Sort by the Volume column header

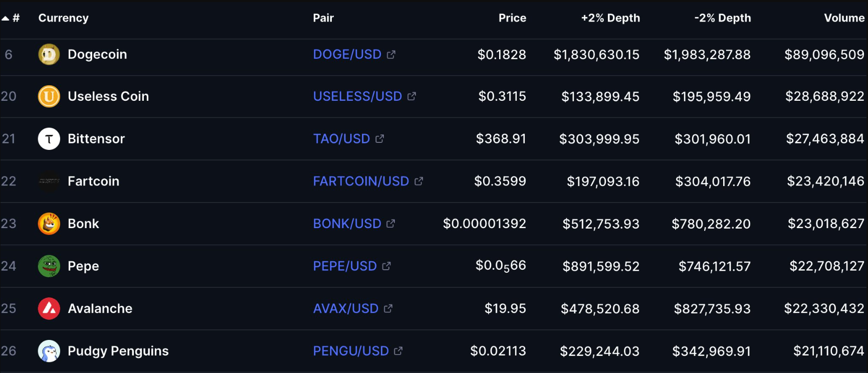[x=844, y=18]
